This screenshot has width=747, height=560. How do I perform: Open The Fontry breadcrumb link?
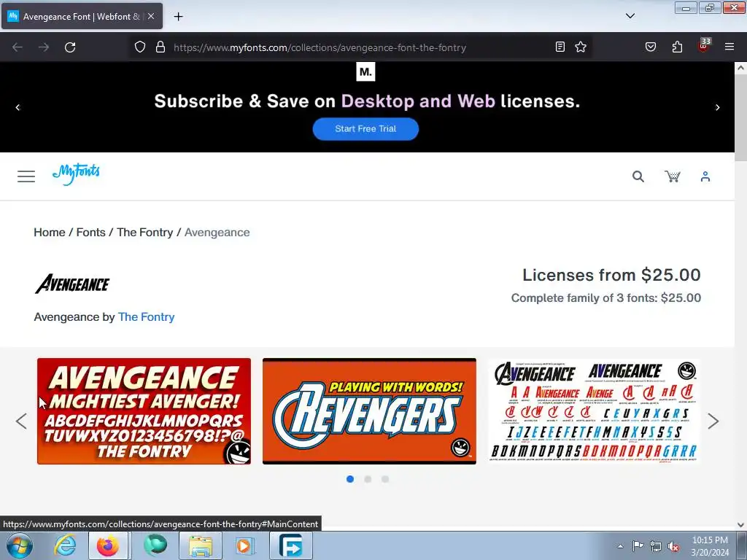click(x=145, y=233)
